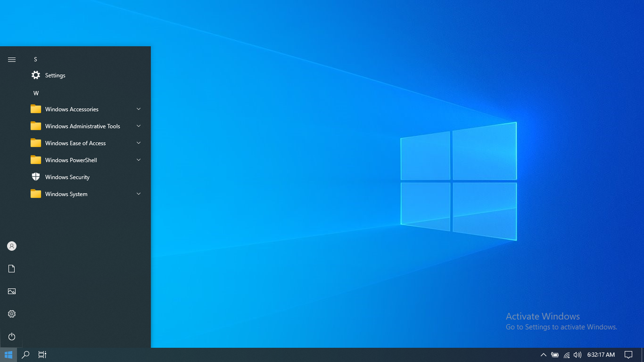Show hidden tray icons chevron
Viewport: 644px width, 362px height.
coord(543,354)
